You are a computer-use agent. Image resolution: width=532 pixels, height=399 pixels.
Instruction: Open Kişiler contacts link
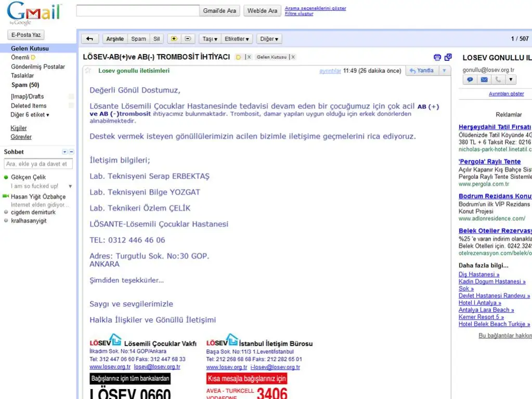pyautogui.click(x=18, y=128)
